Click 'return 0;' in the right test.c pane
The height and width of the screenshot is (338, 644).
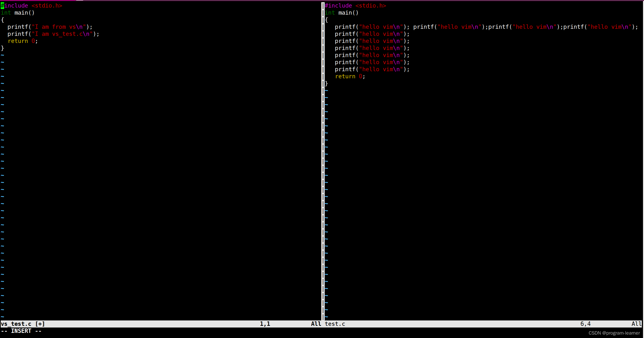(350, 76)
